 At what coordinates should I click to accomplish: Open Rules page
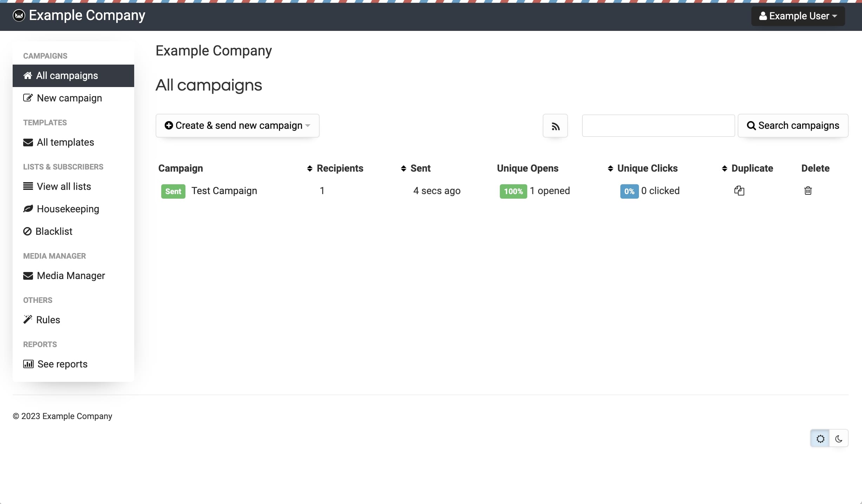pos(73,320)
